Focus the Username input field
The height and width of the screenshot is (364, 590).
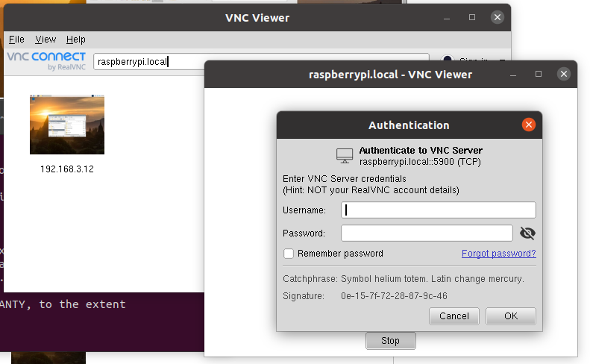(439, 210)
